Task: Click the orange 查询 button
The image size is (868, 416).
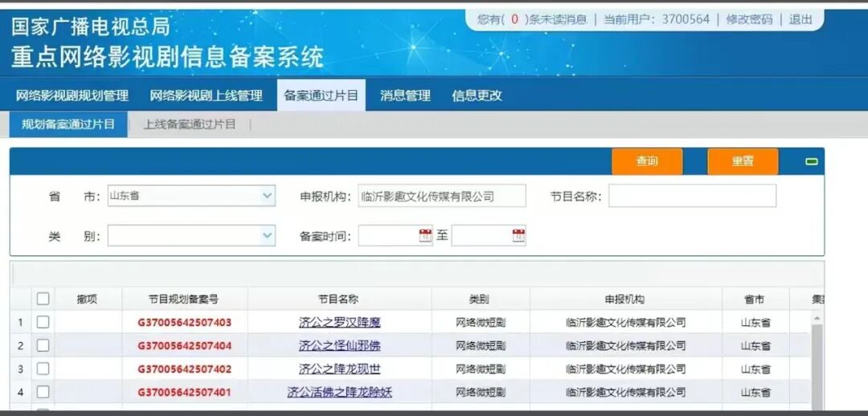Action: pos(647,161)
